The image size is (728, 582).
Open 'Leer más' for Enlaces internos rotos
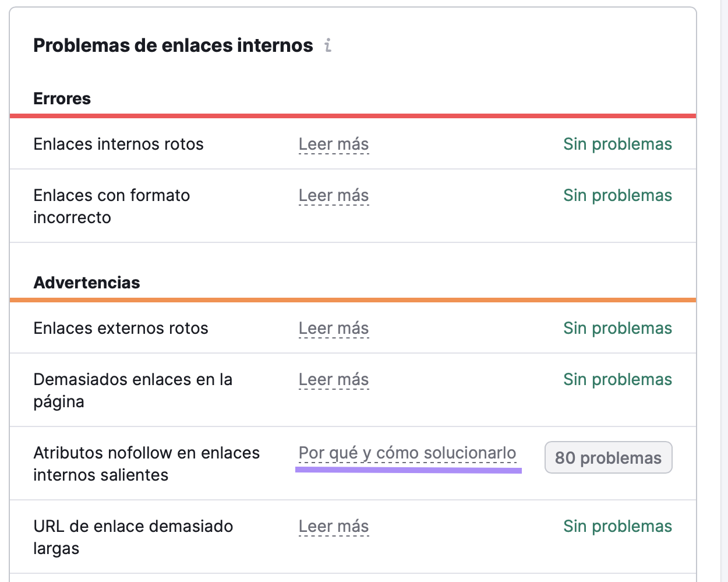tap(334, 144)
